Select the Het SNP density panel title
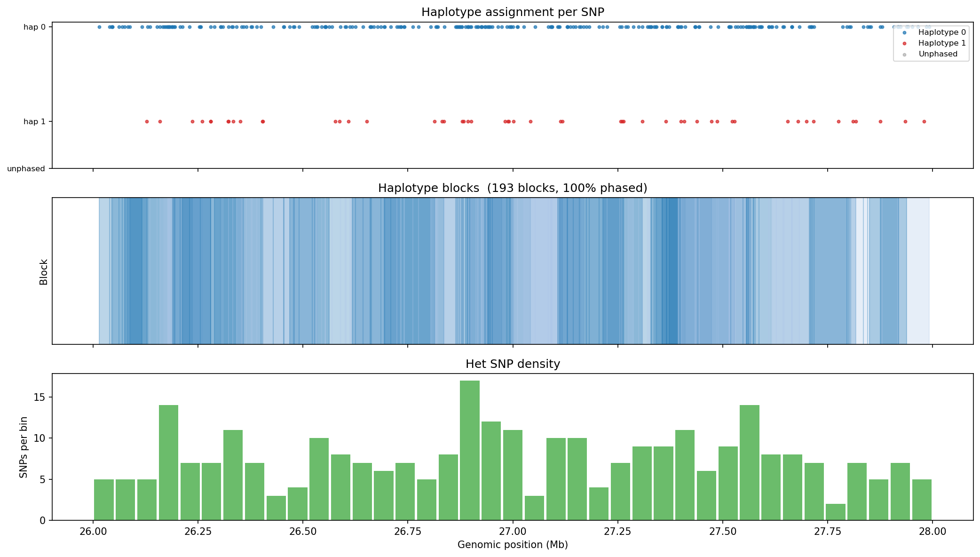Image resolution: width=980 pixels, height=557 pixels. (x=512, y=364)
